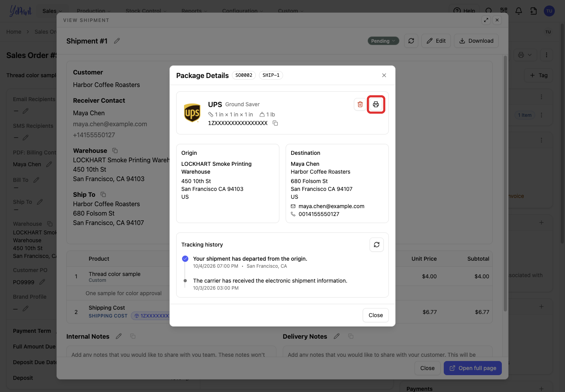Edit the Internal Notes pencil icon
565x392 pixels.
(x=119, y=336)
